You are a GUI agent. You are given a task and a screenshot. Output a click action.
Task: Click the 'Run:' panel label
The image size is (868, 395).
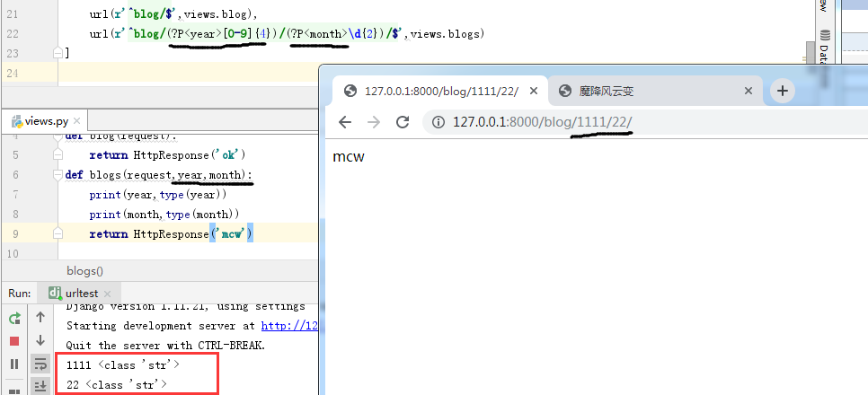pyautogui.click(x=20, y=294)
